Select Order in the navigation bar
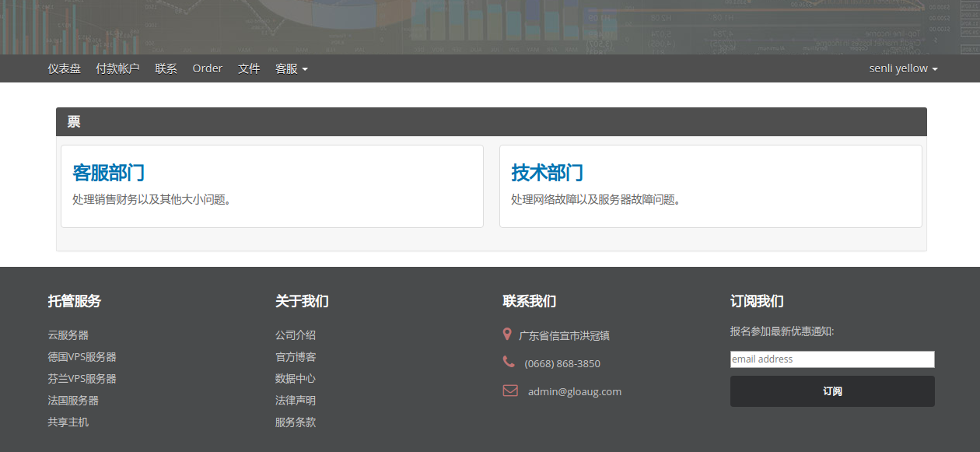Image resolution: width=980 pixels, height=452 pixels. point(208,68)
